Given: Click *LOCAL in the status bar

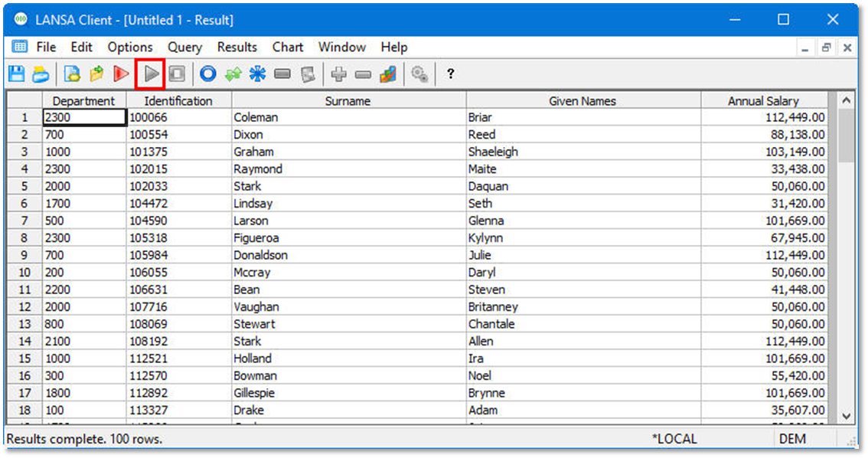Looking at the screenshot, I should [x=674, y=439].
